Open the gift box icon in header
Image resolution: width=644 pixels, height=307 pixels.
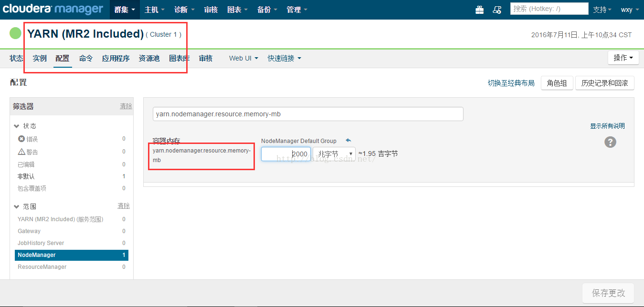tap(480, 10)
